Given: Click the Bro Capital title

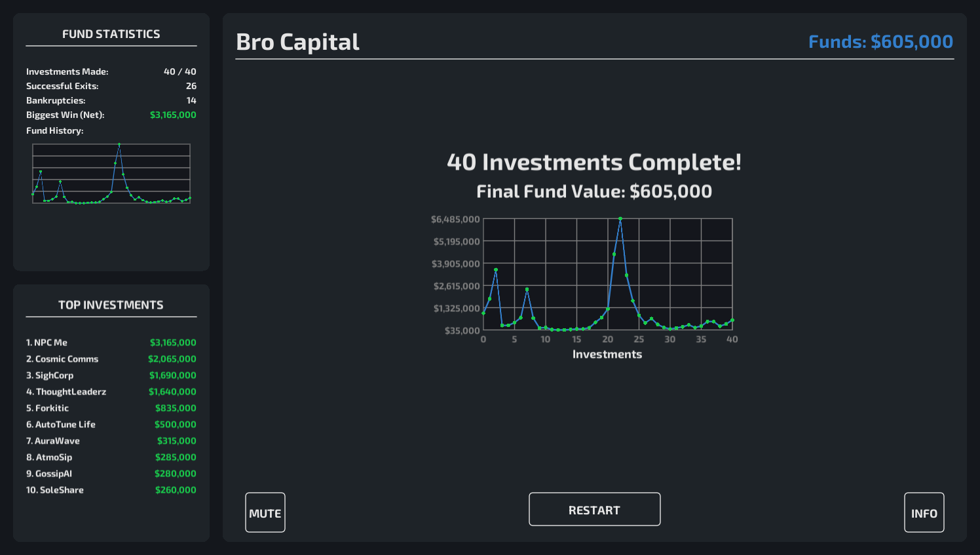Looking at the screenshot, I should [x=297, y=42].
